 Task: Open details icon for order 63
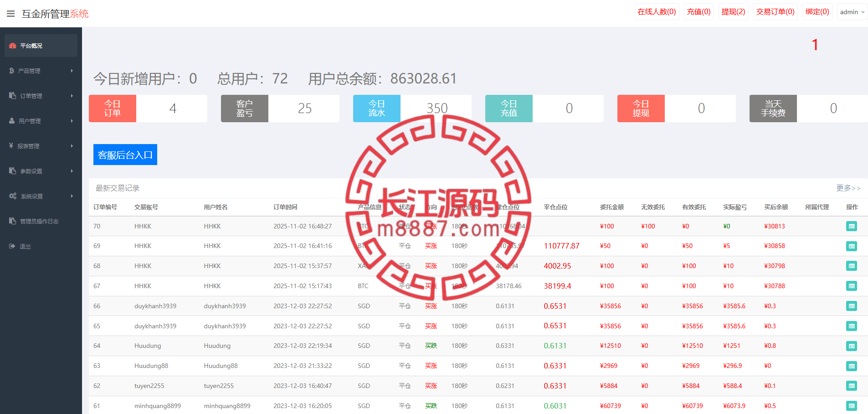[x=852, y=366]
